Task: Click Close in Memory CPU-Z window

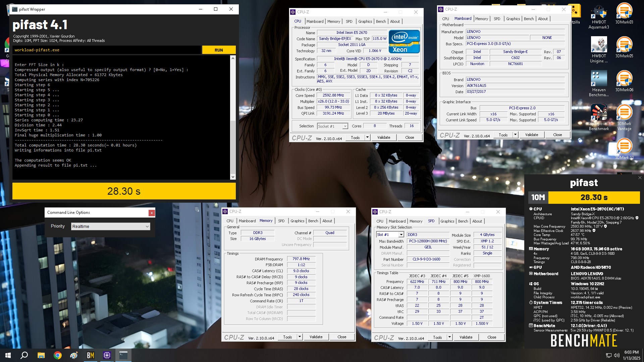Action: 342,337
